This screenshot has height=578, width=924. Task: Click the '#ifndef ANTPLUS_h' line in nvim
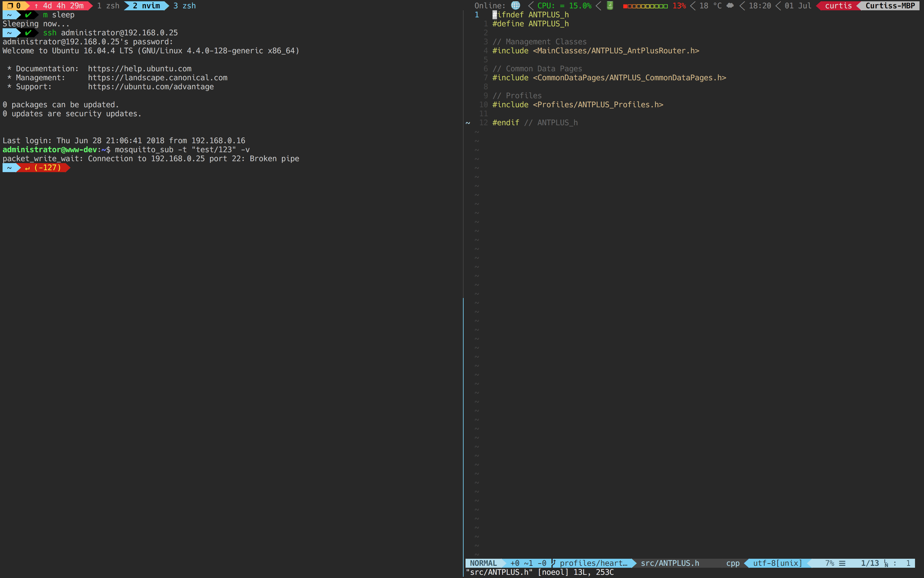[530, 14]
